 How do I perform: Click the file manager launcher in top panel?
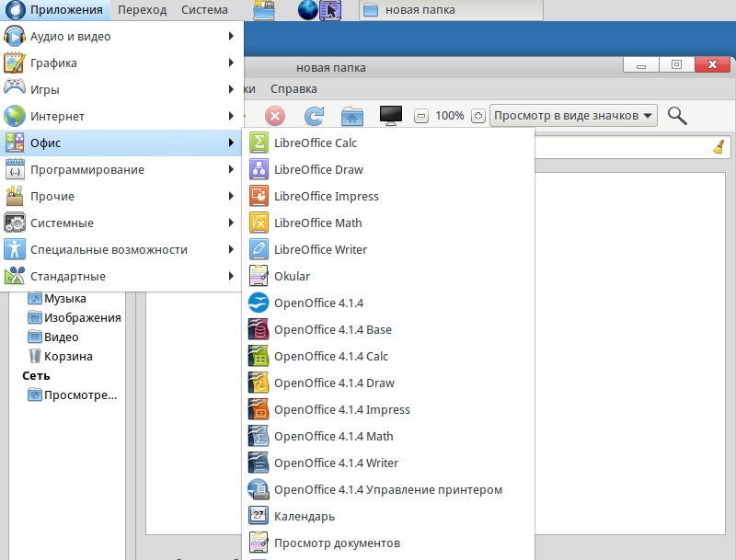tap(264, 10)
